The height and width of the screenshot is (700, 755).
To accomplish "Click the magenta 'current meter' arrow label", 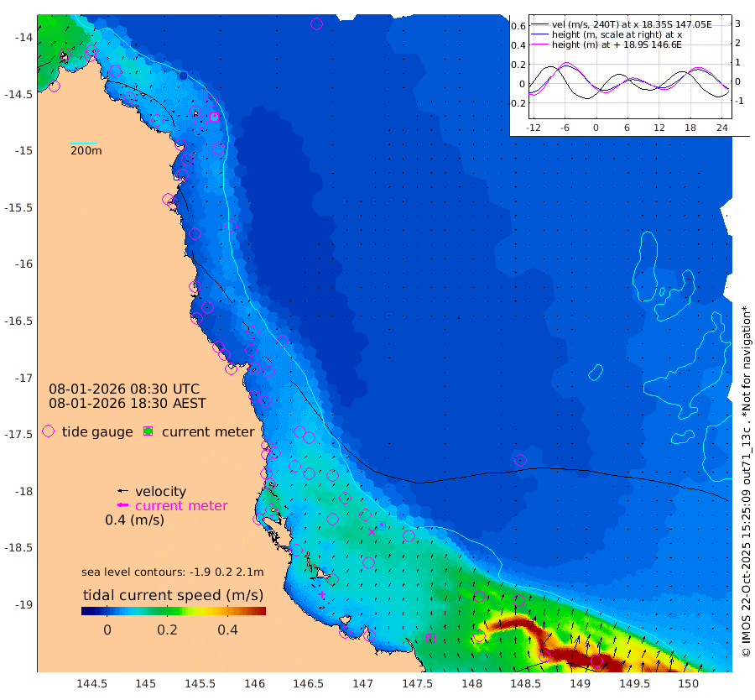I will tap(181, 506).
